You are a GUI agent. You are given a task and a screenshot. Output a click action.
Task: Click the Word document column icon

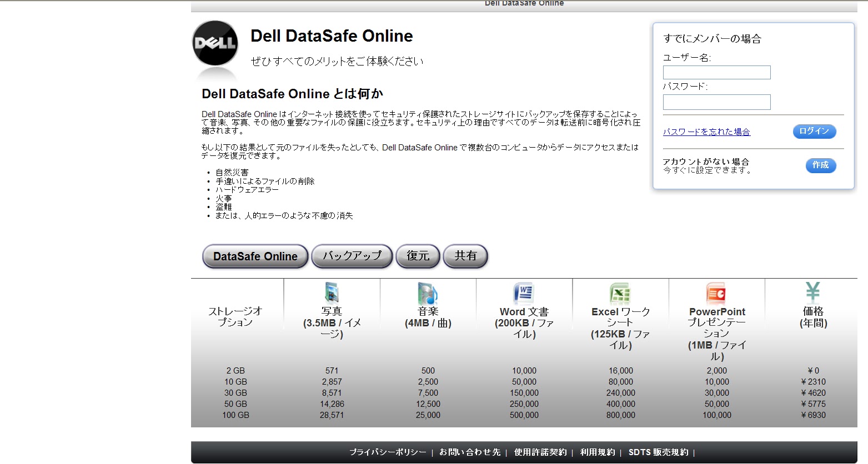tap(524, 292)
